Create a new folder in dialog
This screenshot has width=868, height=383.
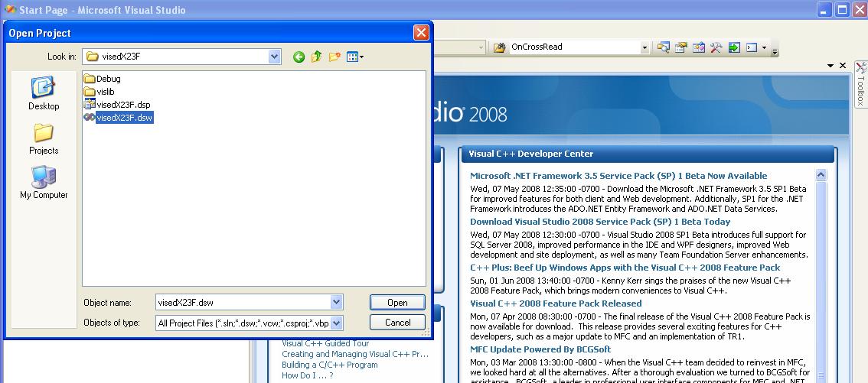tap(334, 57)
